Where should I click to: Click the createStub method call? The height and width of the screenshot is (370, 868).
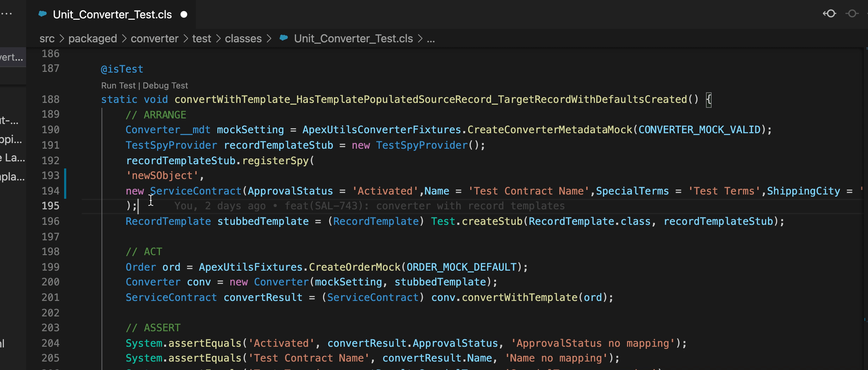[492, 221]
